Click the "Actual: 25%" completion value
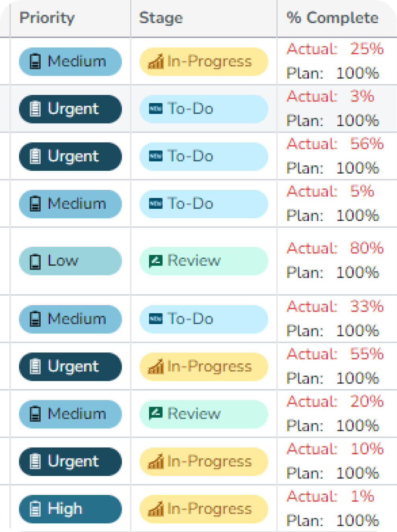 click(x=335, y=49)
